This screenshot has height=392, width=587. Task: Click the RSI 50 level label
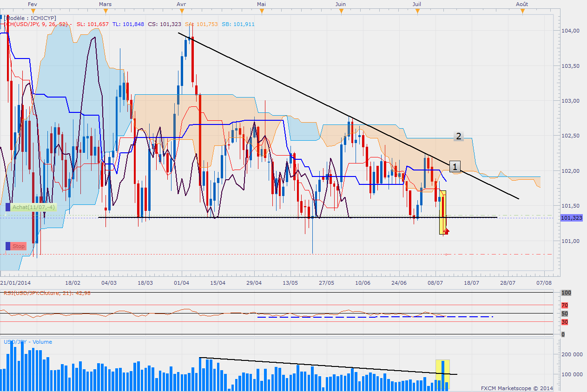pos(565,314)
